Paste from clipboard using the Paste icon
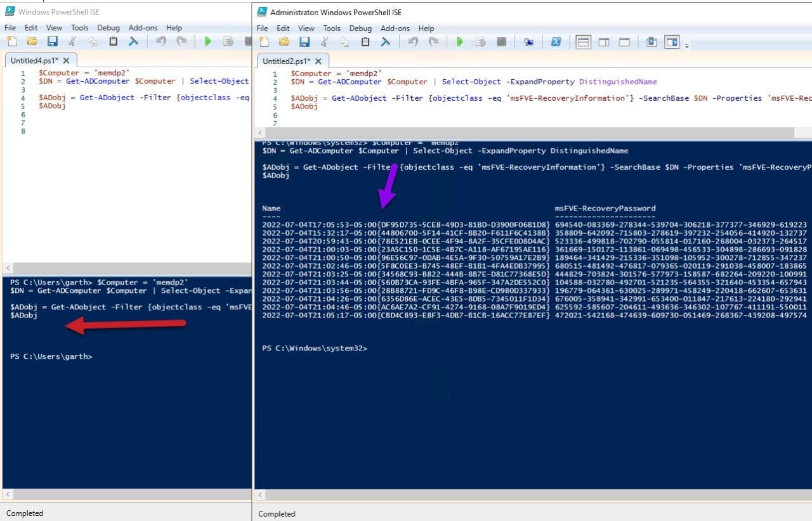Image resolution: width=812 pixels, height=521 pixels. coord(365,42)
